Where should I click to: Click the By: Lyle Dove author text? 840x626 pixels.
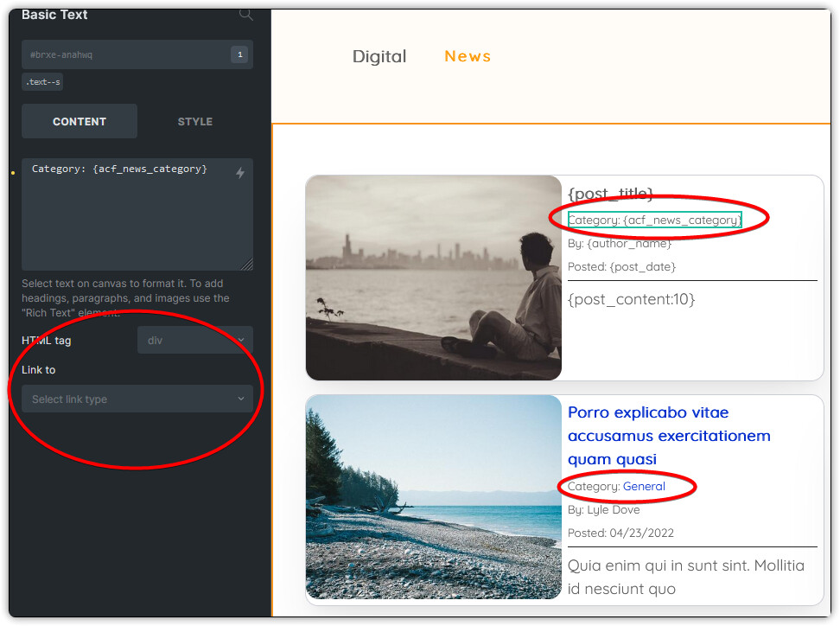pos(604,509)
